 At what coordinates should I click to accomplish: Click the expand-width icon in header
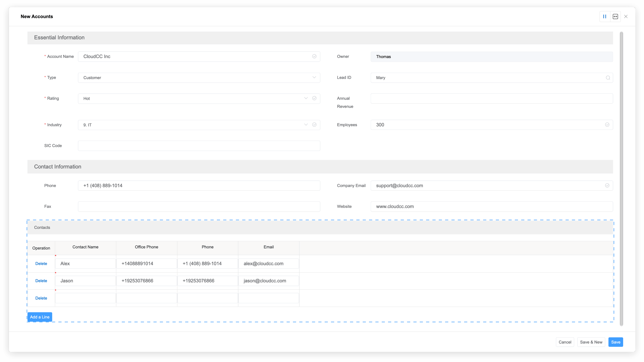[615, 16]
